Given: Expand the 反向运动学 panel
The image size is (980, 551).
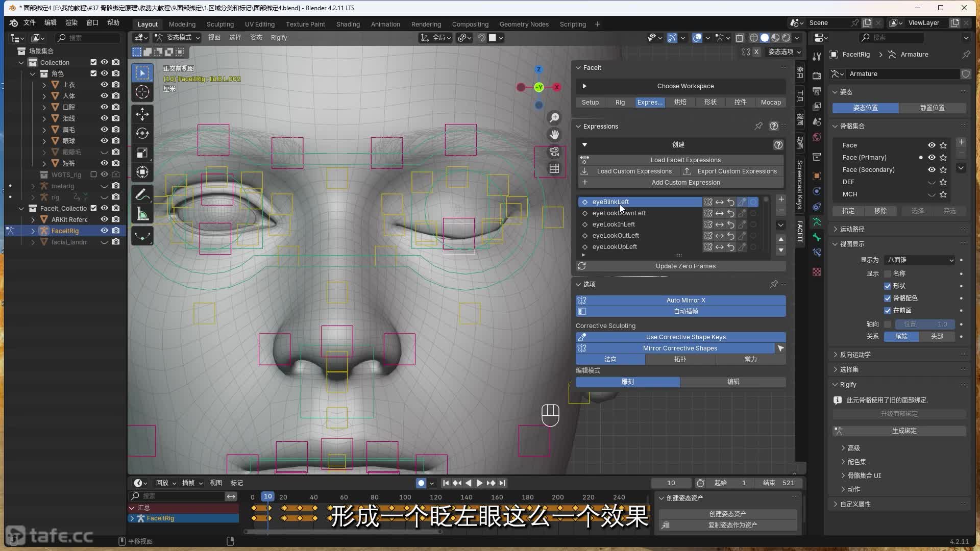Looking at the screenshot, I should tap(855, 355).
